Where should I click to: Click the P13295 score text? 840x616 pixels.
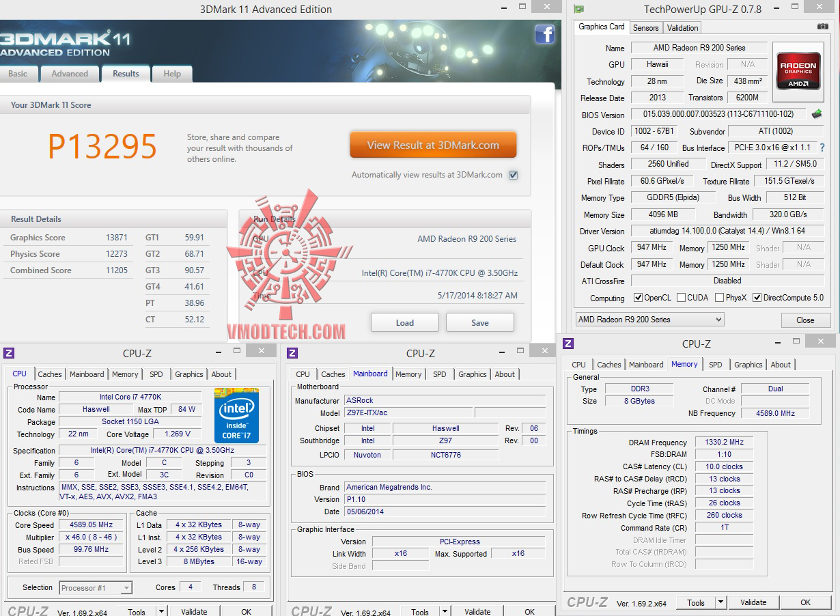pos(102,146)
